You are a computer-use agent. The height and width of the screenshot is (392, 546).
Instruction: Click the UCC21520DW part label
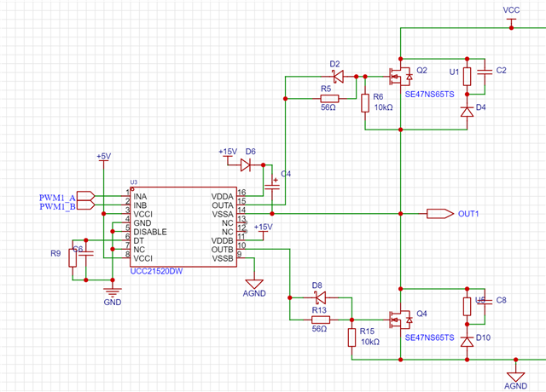coord(156,271)
